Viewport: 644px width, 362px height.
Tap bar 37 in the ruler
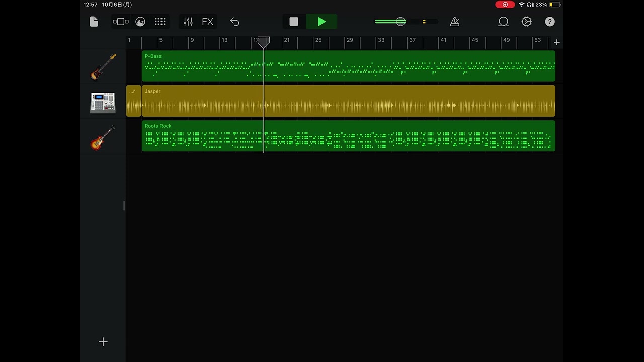[x=413, y=40]
